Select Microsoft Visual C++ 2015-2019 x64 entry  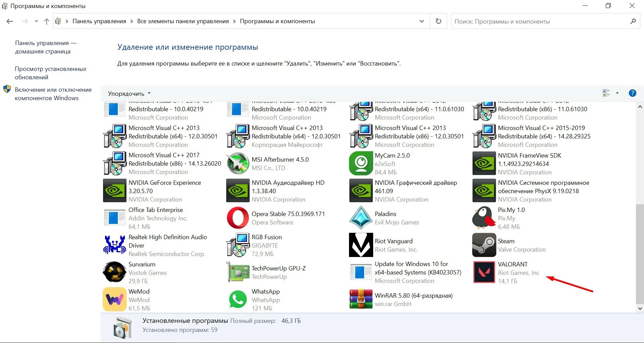pyautogui.click(x=532, y=136)
